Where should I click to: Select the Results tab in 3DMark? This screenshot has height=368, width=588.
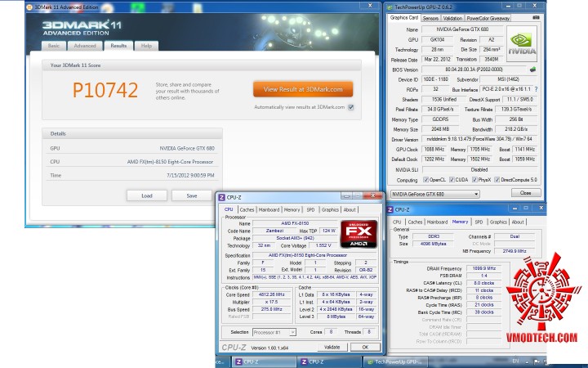pos(118,46)
